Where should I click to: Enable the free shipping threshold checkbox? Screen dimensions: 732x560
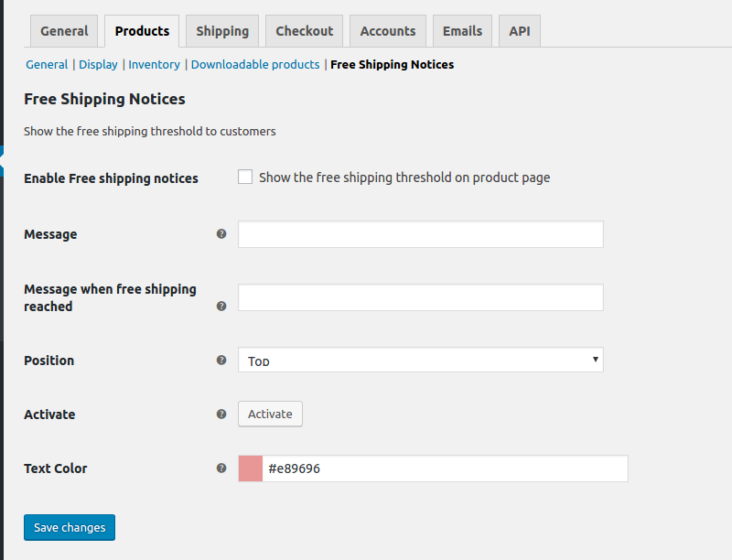(x=245, y=177)
